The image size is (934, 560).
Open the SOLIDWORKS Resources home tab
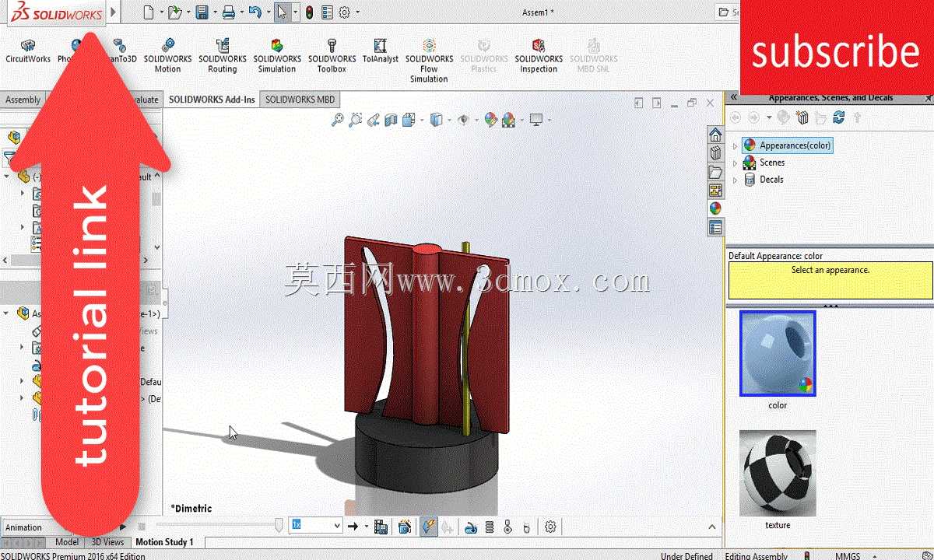click(715, 134)
